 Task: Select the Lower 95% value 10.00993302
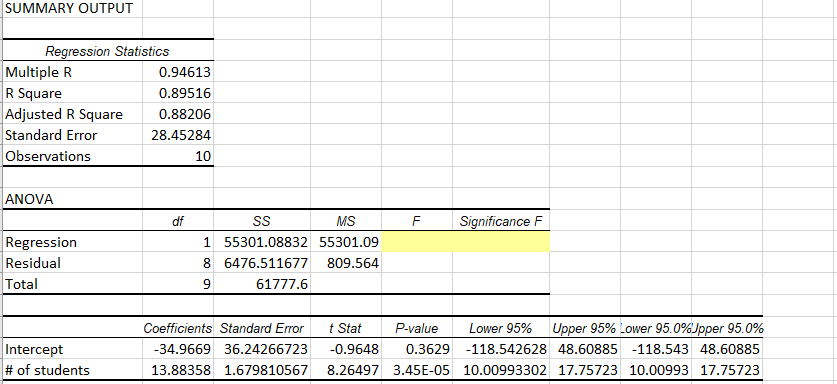coord(501,370)
